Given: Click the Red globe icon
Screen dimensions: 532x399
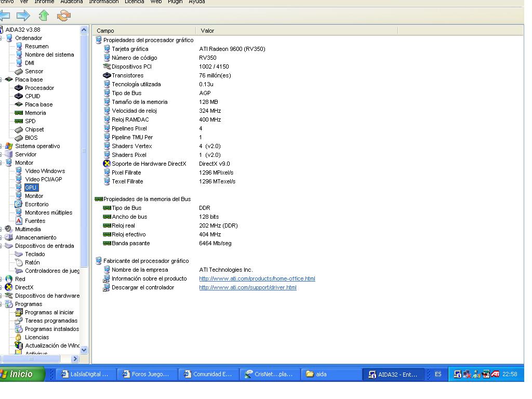Looking at the screenshot, I should click(x=9, y=279).
